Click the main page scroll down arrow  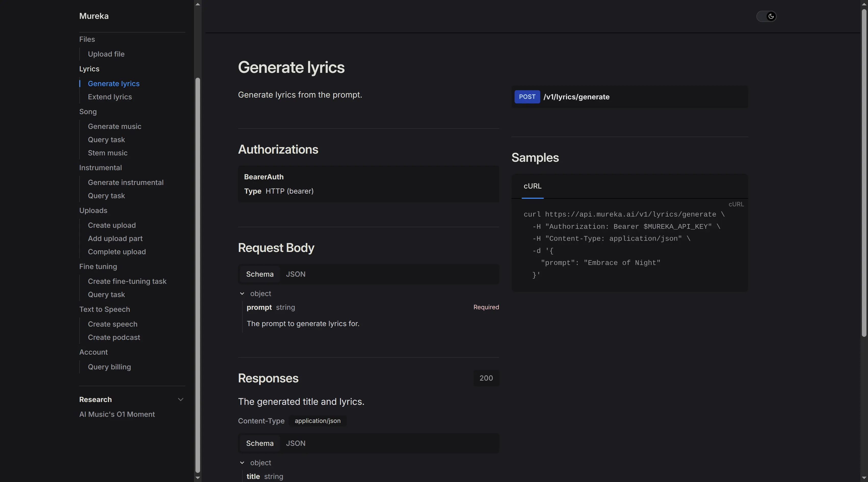click(x=864, y=478)
